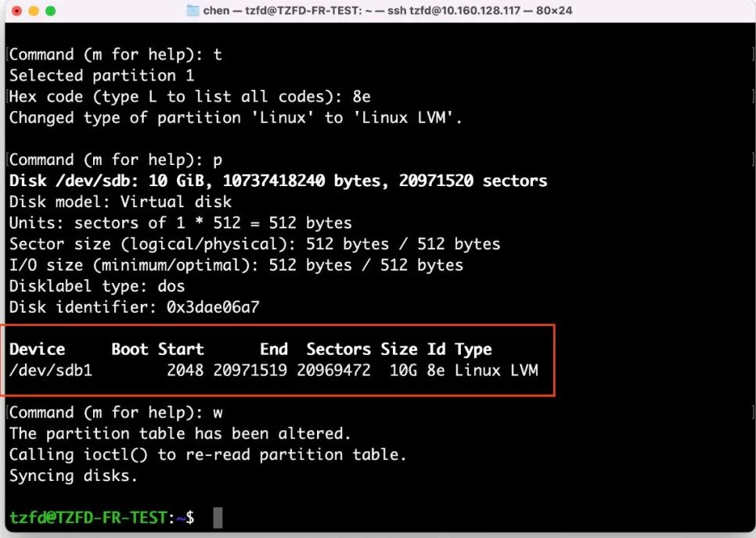The width and height of the screenshot is (756, 538).
Task: Click the sectors value '20969472'
Action: (x=333, y=371)
